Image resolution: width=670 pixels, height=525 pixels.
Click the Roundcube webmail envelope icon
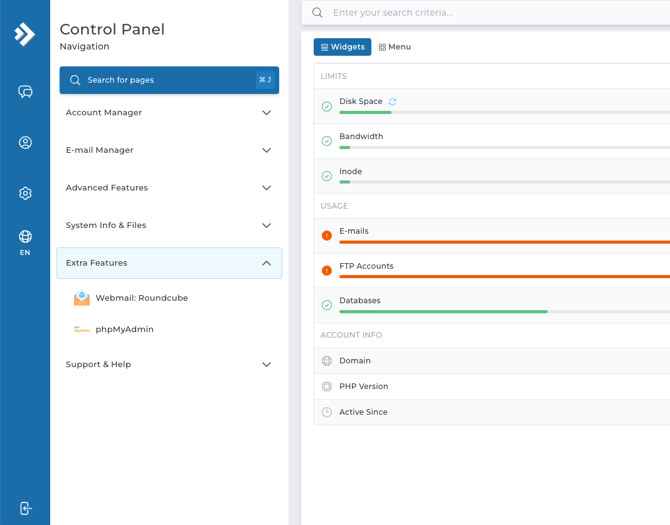(x=82, y=298)
